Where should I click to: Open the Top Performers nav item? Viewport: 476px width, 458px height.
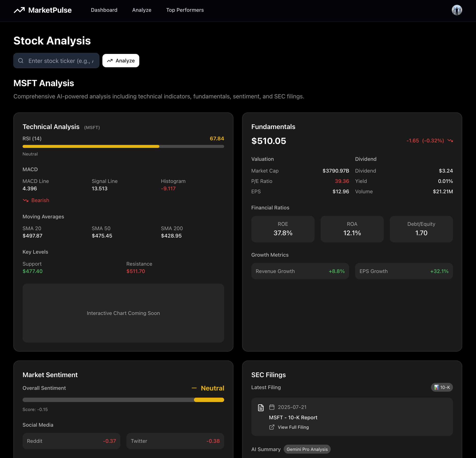(185, 10)
